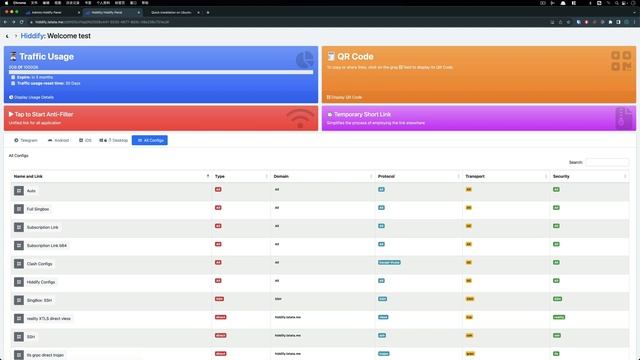Viewport: 640px width, 360px height.
Task: Sort the table by Name and Link
Action: click(x=111, y=176)
